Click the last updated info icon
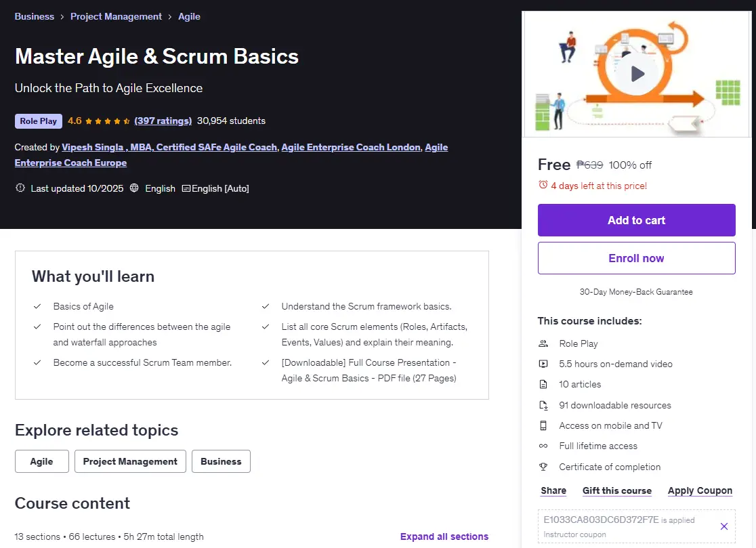The height and width of the screenshot is (548, 756). point(20,188)
